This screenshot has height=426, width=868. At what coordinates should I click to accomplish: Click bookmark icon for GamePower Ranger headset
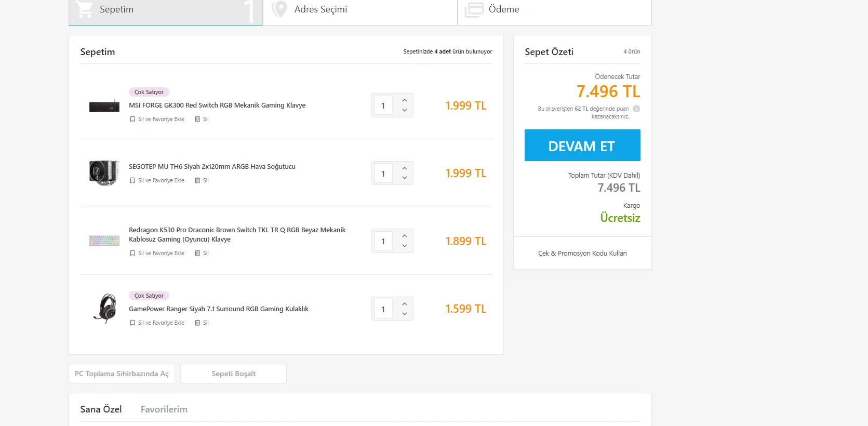pyautogui.click(x=132, y=323)
